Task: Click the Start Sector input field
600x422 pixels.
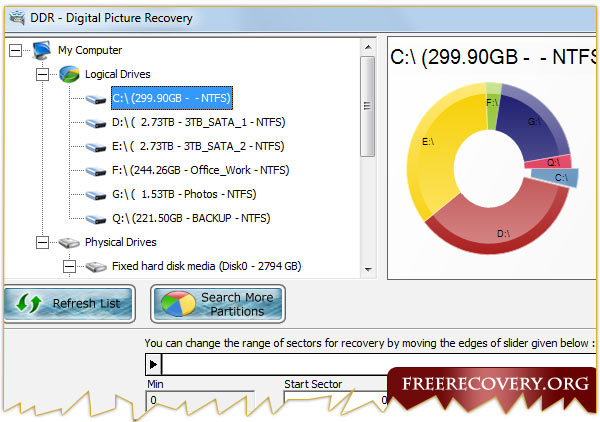Action: click(337, 400)
